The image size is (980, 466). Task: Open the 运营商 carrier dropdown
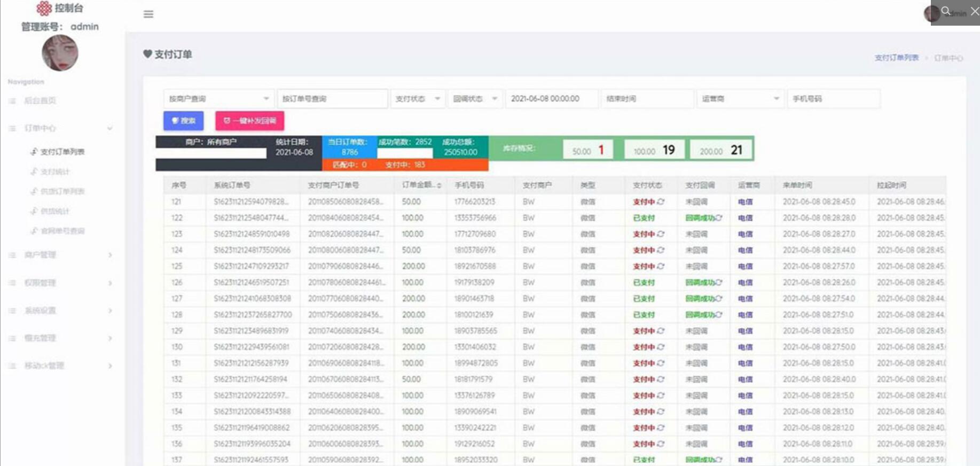740,98
